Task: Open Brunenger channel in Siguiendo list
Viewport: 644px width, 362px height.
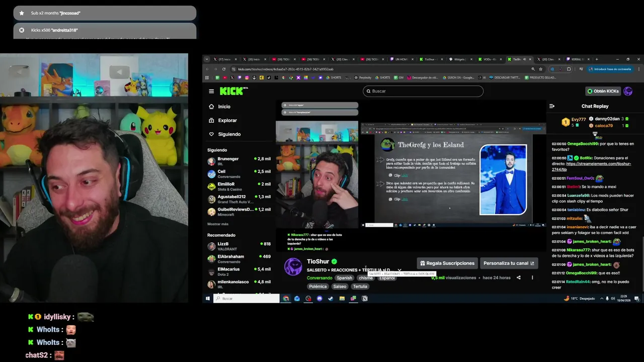Action: (x=239, y=161)
